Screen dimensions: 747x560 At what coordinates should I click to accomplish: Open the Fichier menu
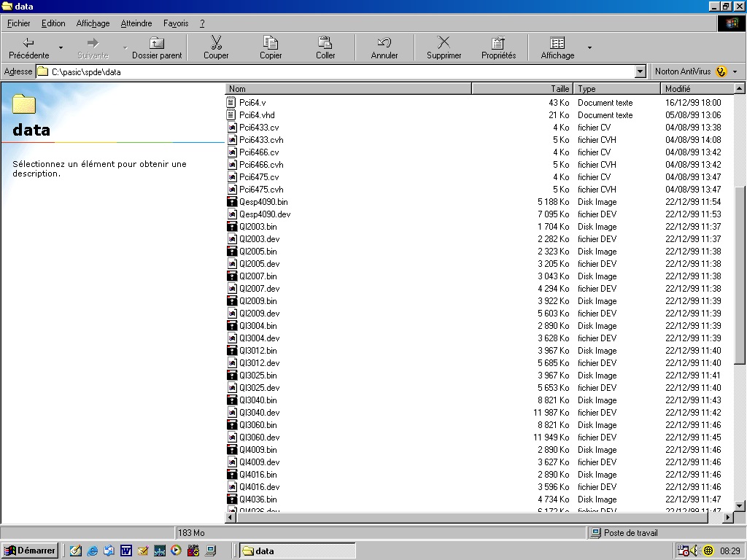pos(19,23)
